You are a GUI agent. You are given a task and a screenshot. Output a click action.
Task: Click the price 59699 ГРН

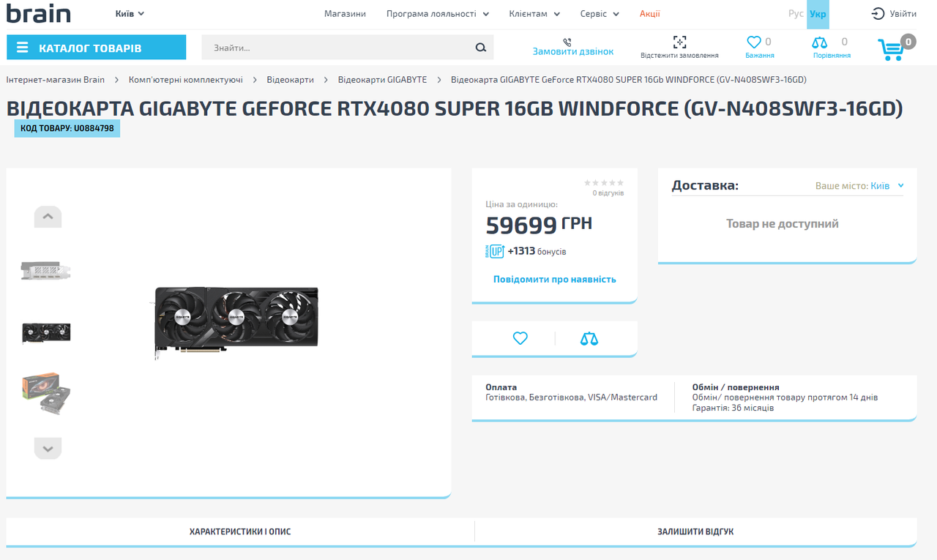coord(539,225)
